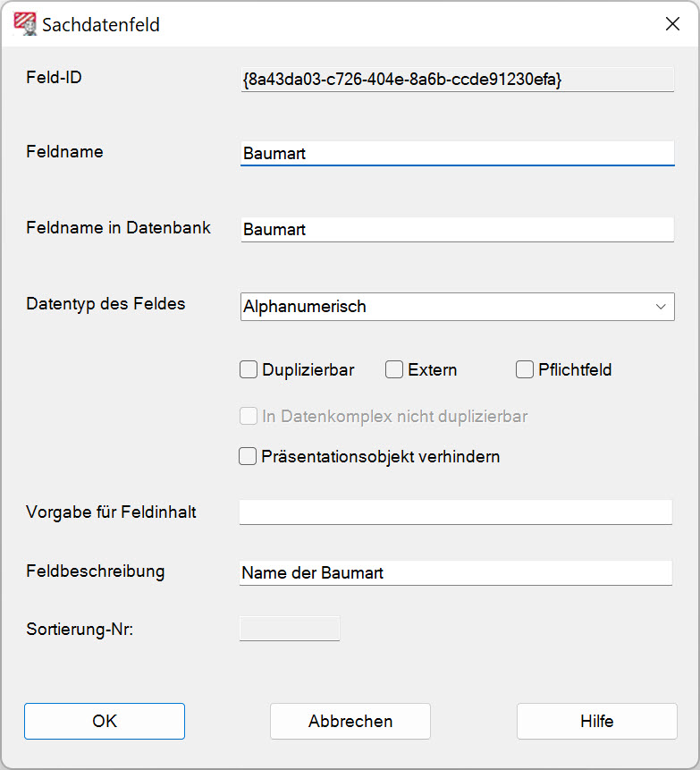Select the Feldbeschreibung field containing Name der Baumart
The height and width of the screenshot is (770, 700).
pos(456,573)
